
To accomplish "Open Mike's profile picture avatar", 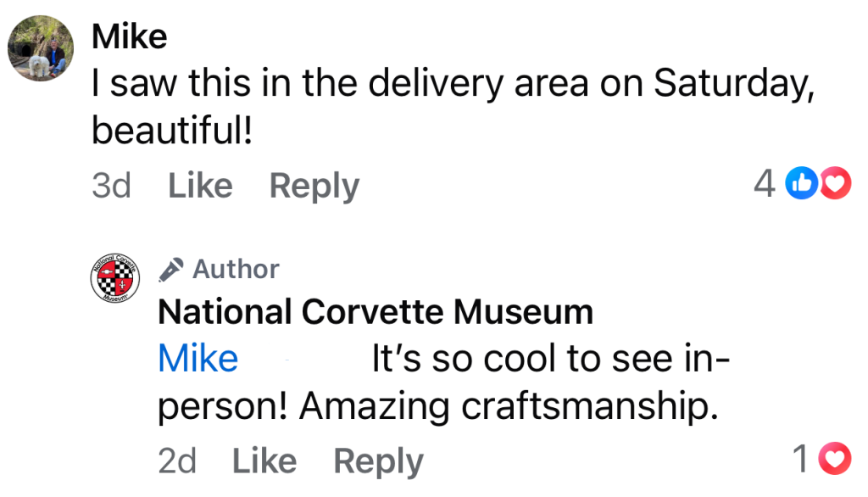I will pyautogui.click(x=40, y=48).
